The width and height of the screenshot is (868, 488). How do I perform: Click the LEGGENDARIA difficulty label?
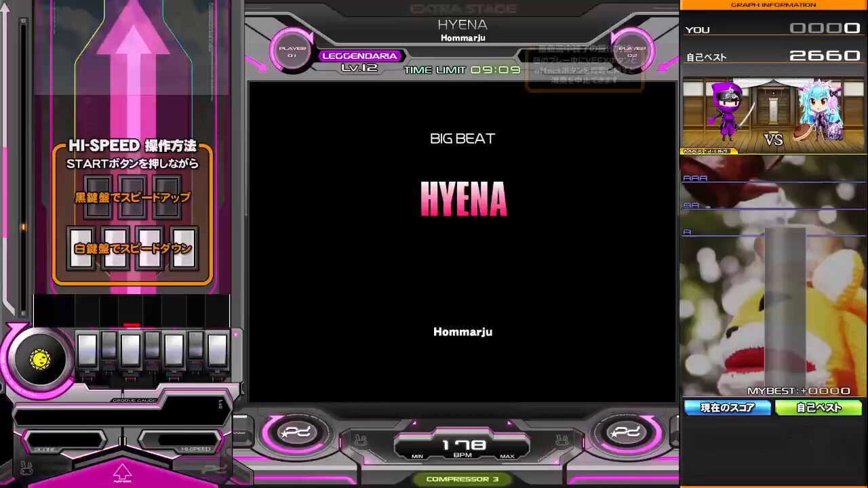click(359, 56)
